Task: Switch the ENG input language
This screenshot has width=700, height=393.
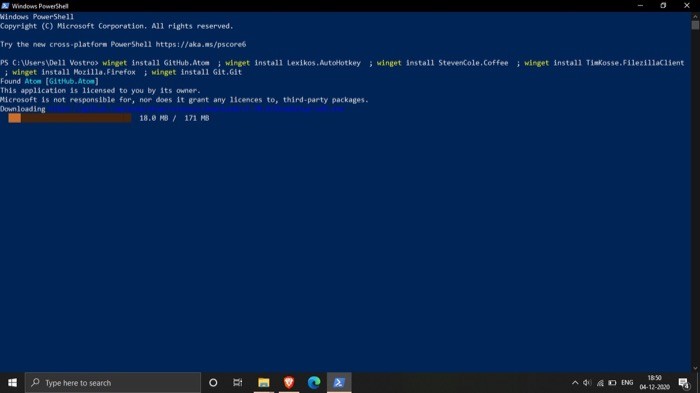Action: tap(627, 383)
